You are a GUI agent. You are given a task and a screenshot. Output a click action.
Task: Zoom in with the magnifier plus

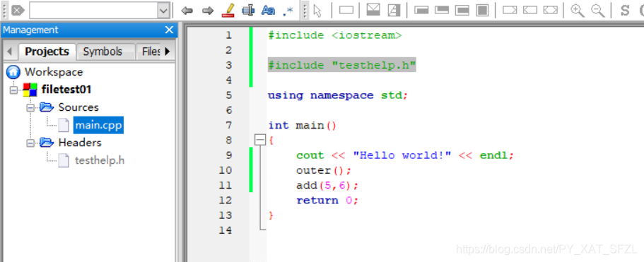click(578, 11)
